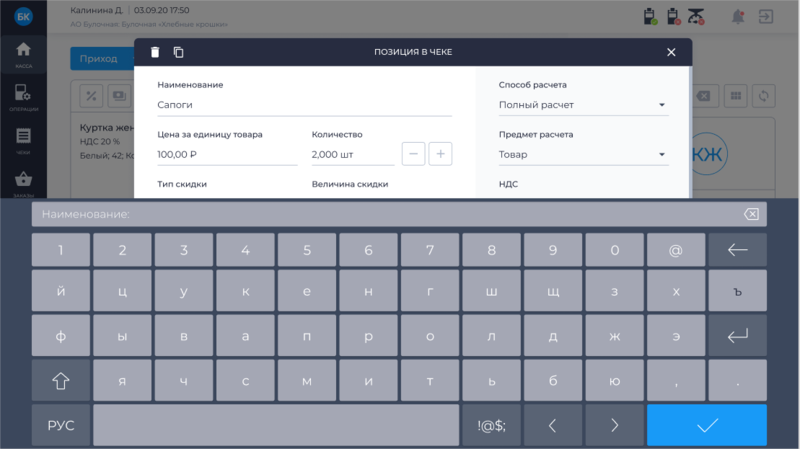This screenshot has height=449, width=800.
Task: Clear keyboard input field with X icon
Action: tap(751, 214)
